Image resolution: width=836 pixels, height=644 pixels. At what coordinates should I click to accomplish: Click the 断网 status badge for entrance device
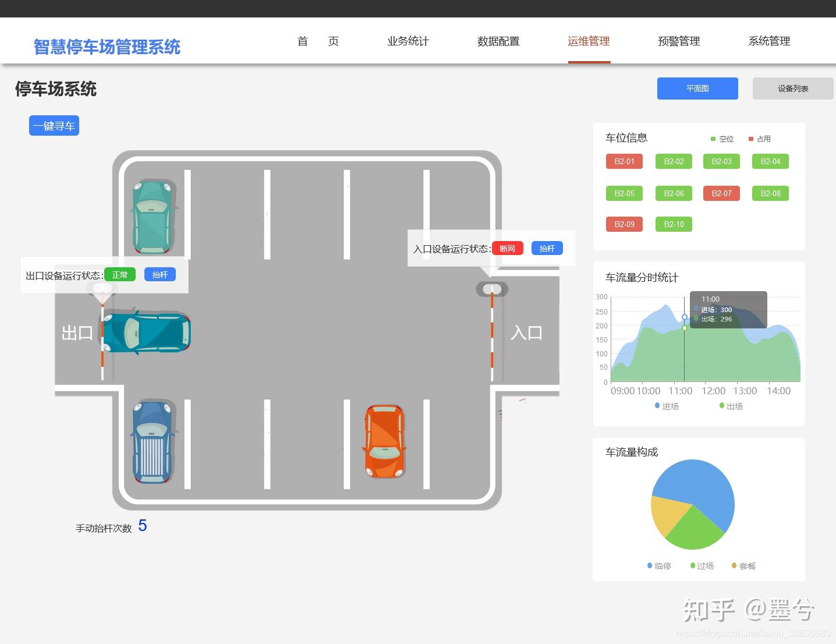click(x=507, y=248)
